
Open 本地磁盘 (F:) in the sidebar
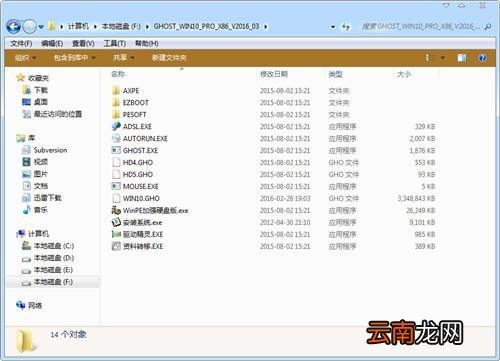tap(47, 282)
